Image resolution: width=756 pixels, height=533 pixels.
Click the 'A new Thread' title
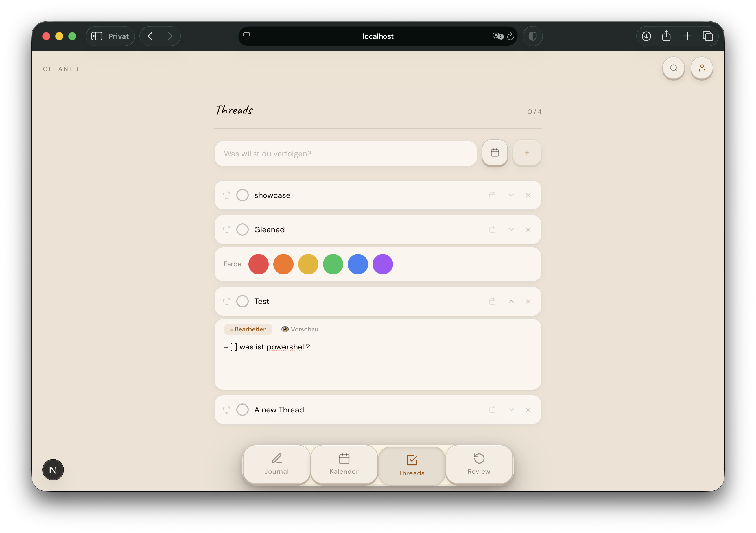[x=279, y=410]
